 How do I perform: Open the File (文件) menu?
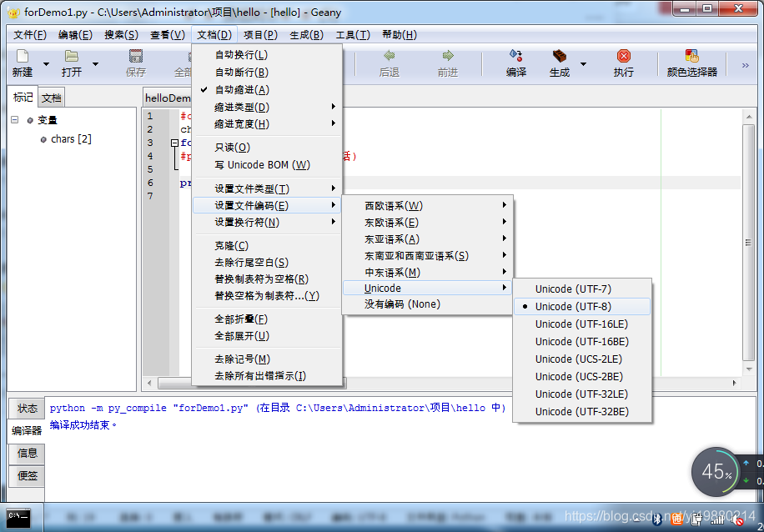click(30, 35)
